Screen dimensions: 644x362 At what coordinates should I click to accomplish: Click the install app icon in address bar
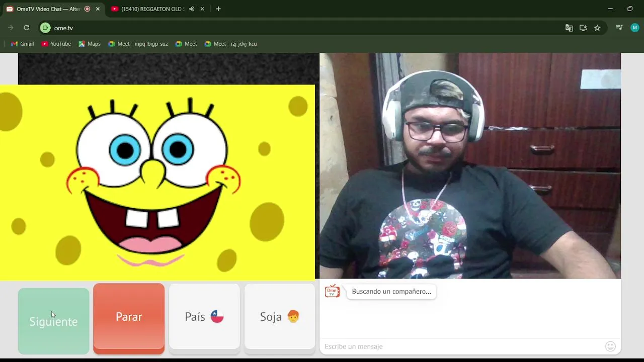pos(583,28)
